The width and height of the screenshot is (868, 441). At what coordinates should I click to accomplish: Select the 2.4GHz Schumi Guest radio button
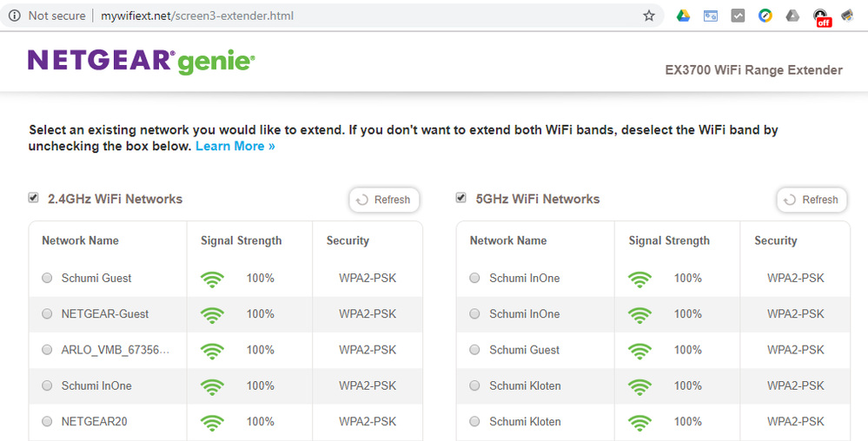click(x=47, y=278)
